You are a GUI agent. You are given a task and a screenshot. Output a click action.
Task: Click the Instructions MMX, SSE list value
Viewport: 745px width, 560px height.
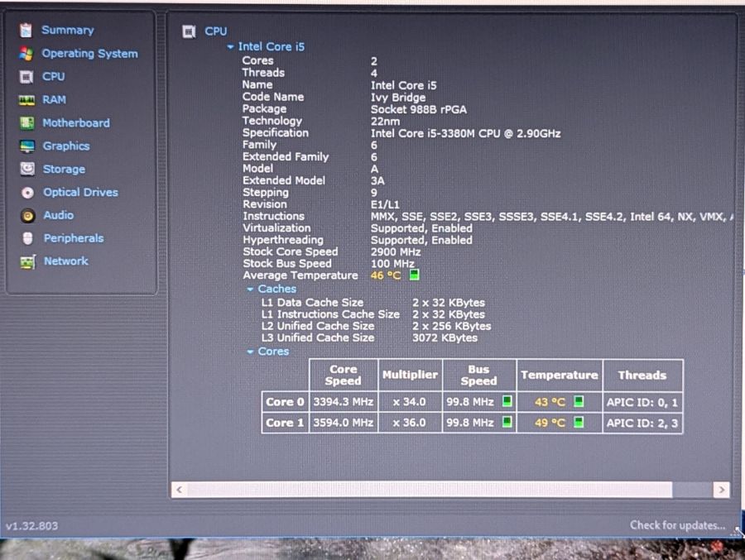[551, 217]
